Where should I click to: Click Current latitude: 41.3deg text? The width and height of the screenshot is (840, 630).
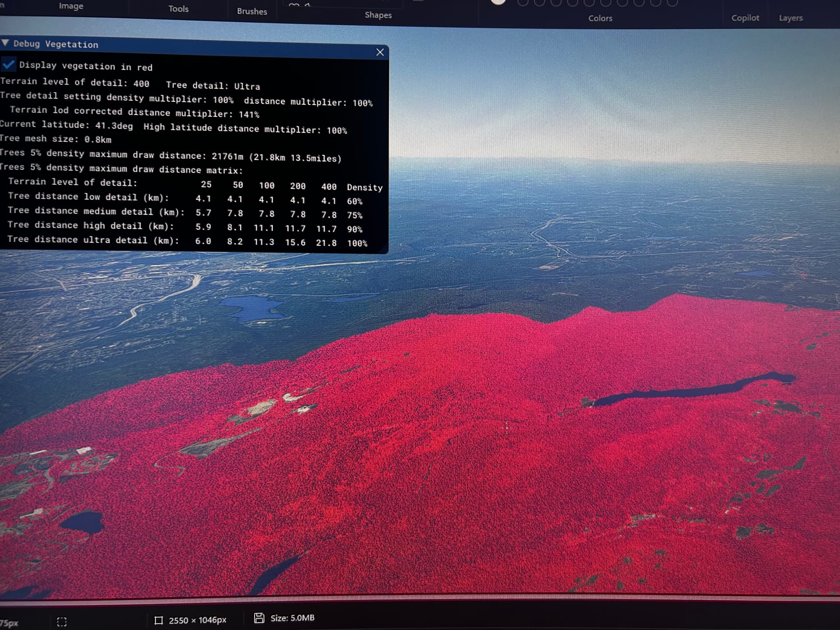(x=66, y=125)
